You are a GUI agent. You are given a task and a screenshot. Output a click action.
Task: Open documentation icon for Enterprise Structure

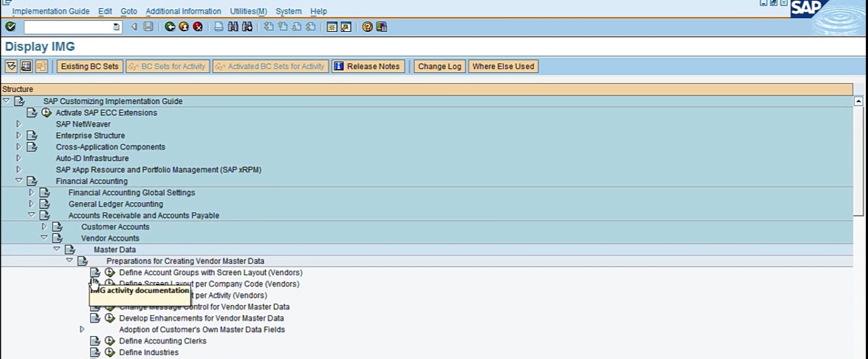point(32,136)
